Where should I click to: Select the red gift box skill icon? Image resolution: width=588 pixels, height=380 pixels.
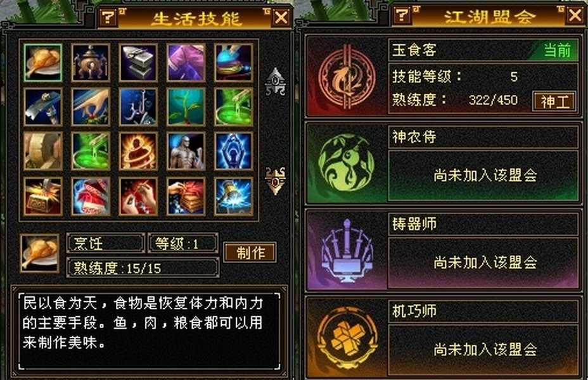tap(91, 196)
